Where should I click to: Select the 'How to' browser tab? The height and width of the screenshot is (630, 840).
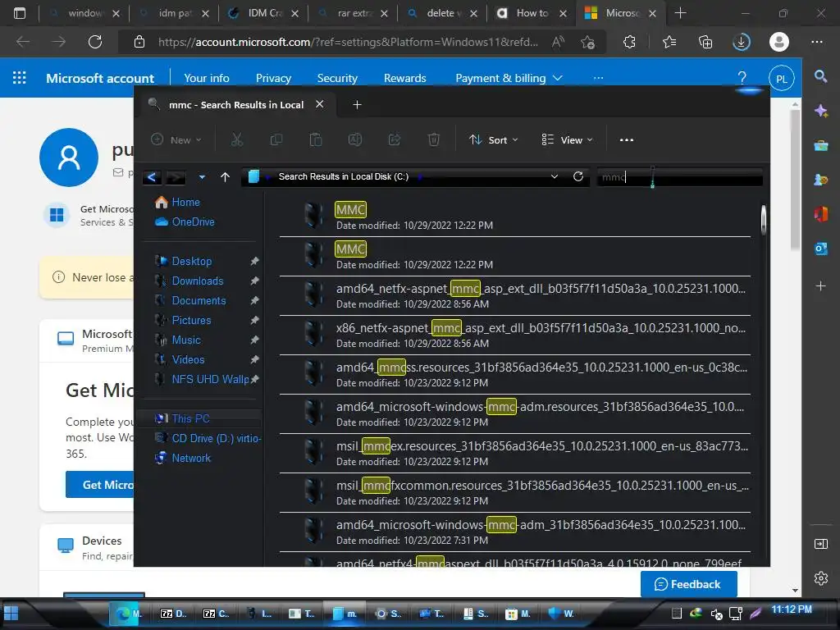[532, 13]
